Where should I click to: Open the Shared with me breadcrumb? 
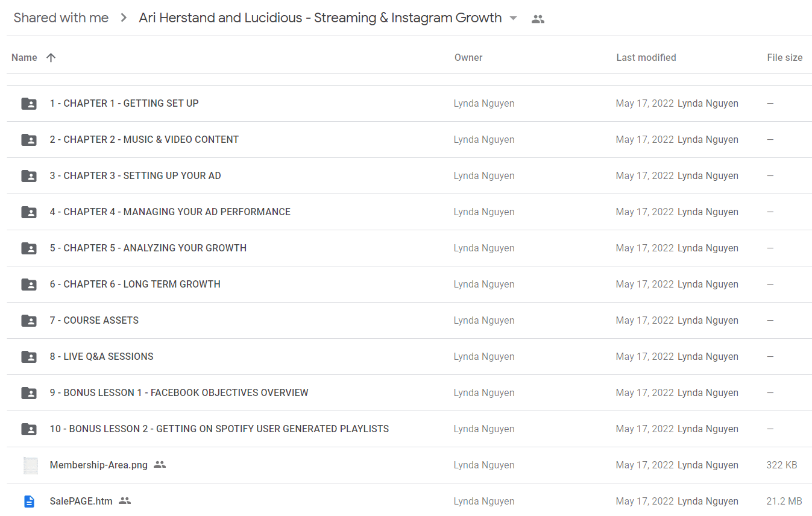coord(61,18)
